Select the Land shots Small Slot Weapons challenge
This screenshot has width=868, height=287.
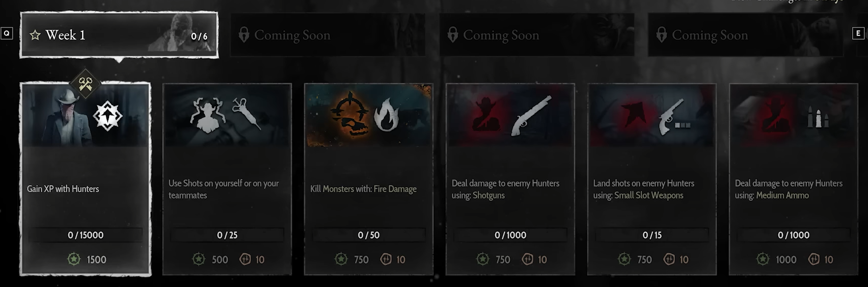click(x=652, y=179)
